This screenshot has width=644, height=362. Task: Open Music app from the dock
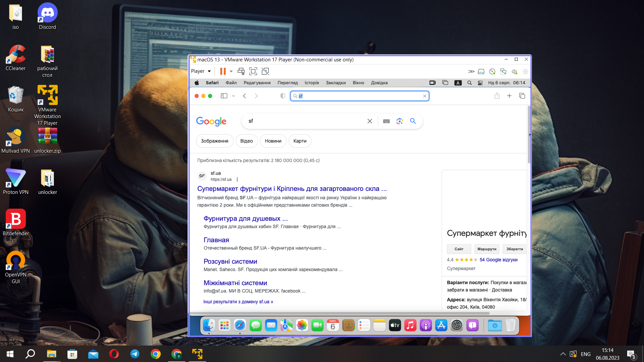click(x=410, y=325)
